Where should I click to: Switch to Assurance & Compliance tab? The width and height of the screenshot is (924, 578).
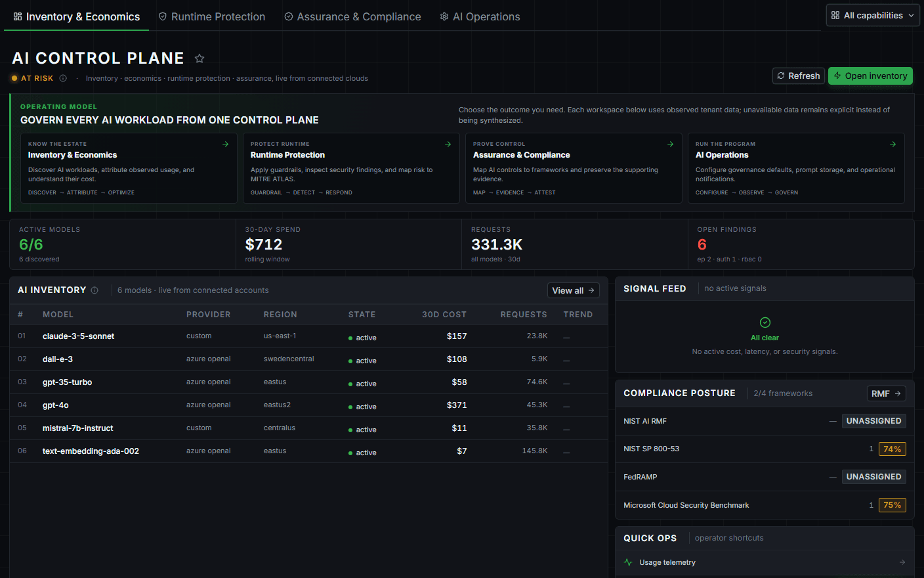pos(352,16)
